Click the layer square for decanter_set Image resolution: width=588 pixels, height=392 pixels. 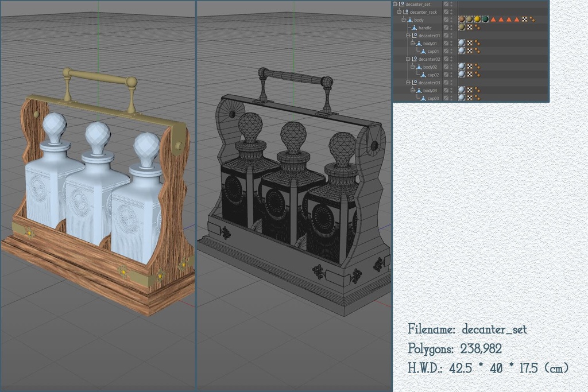(x=446, y=4)
